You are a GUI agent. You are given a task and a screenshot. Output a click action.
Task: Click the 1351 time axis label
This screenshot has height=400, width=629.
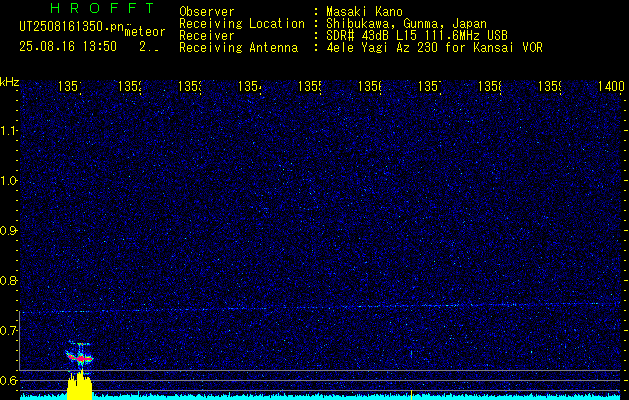(69, 86)
